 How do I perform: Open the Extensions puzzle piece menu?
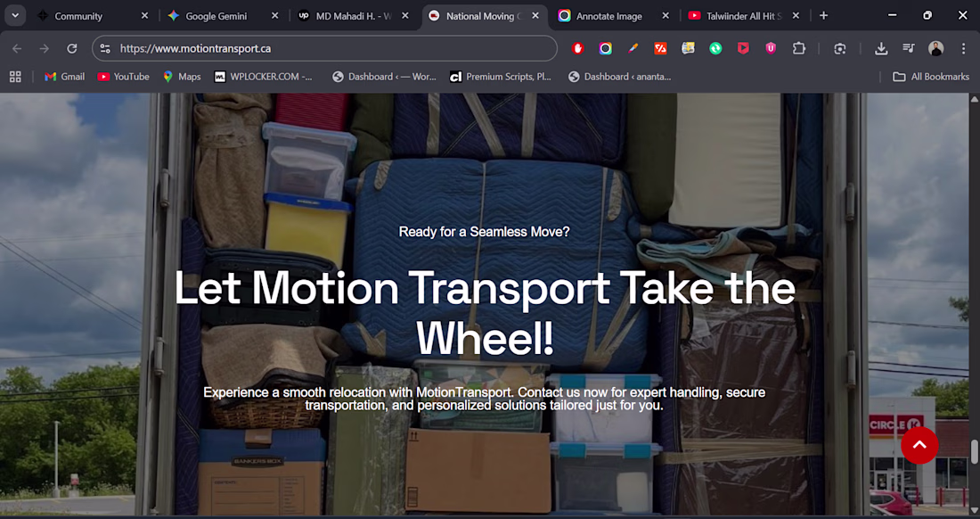pos(799,49)
